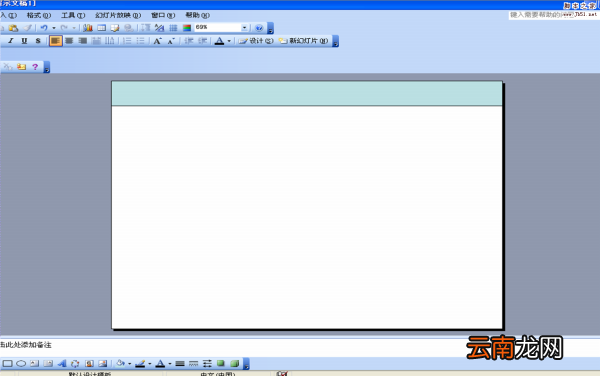Open the 工具 (Tools) menu

(x=73, y=15)
